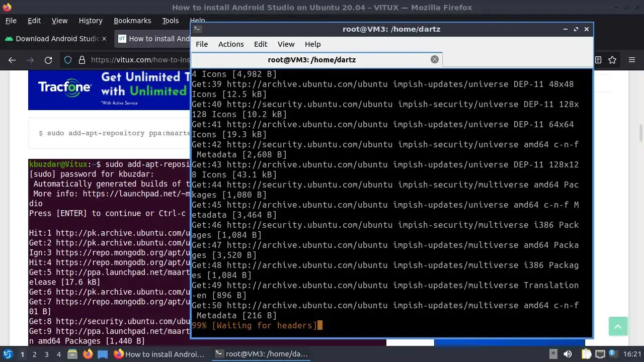Activate the Firefox window from the taskbar

159,354
